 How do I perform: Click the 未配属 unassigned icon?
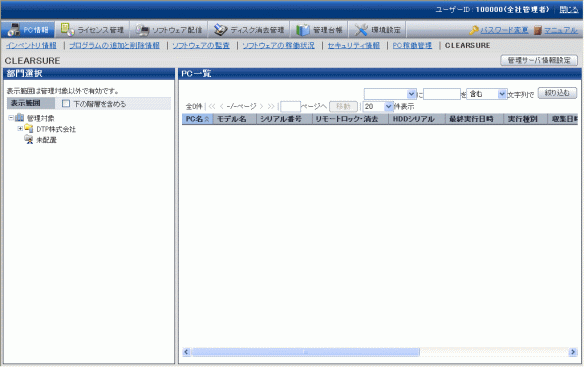point(29,139)
